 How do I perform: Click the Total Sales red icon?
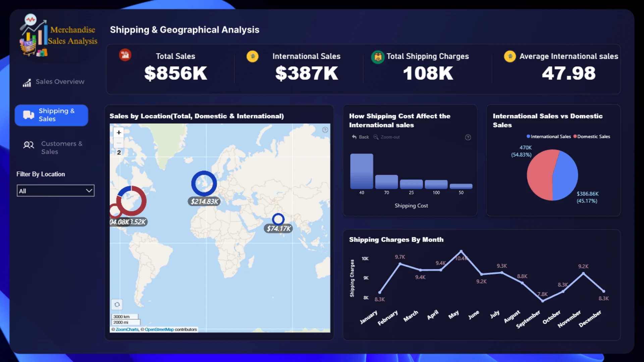(x=125, y=55)
